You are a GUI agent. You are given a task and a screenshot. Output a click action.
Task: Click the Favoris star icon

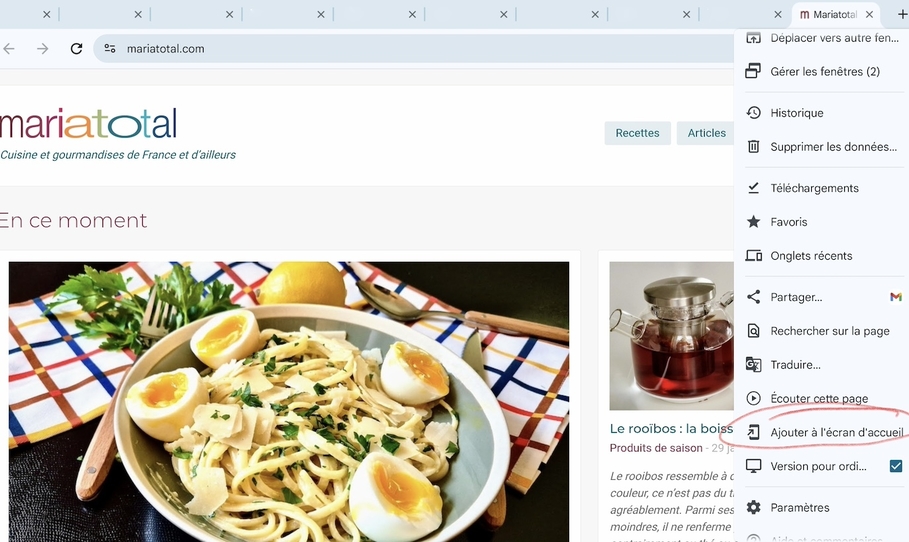pos(753,222)
